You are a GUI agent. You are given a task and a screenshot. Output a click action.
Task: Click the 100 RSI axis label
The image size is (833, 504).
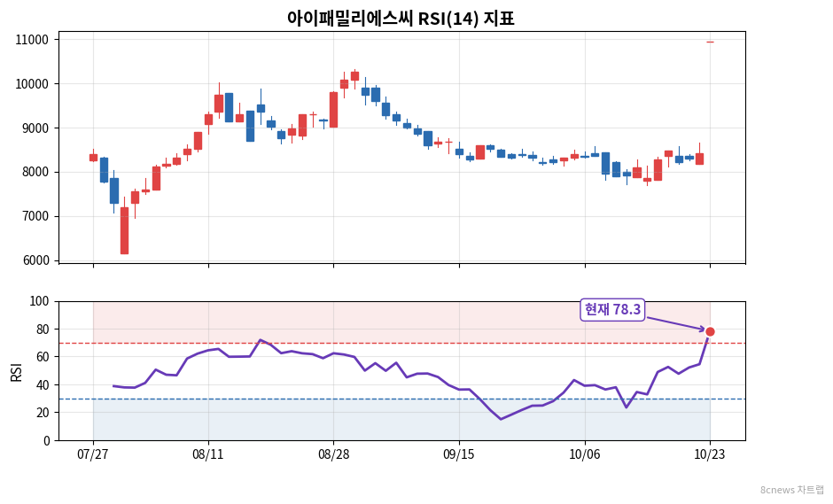(39, 301)
